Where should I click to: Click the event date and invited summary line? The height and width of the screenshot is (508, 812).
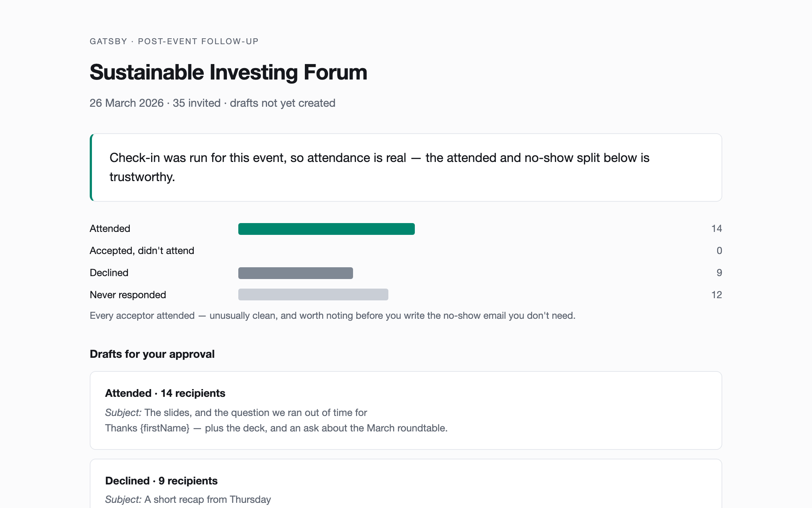pos(213,103)
